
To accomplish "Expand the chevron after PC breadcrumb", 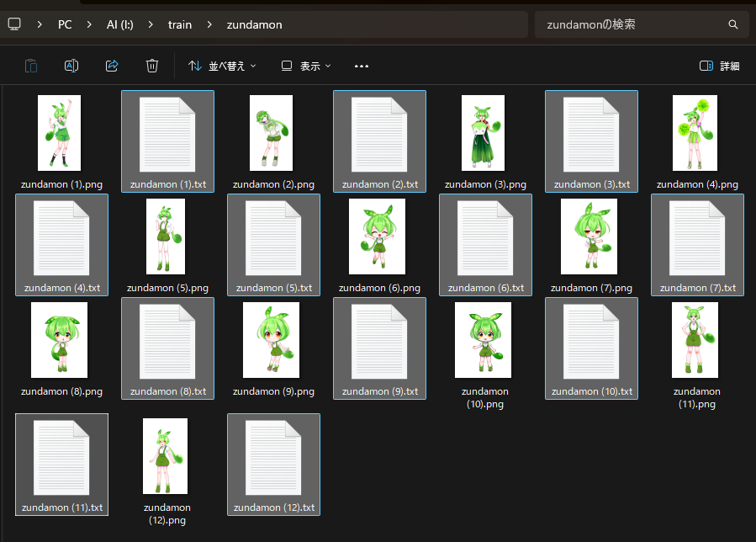I will (89, 24).
